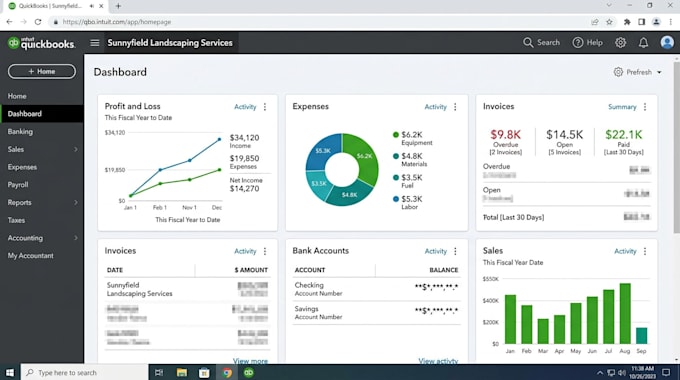Show hidden system tray icons
Screen dimensions: 680x380
click(x=600, y=373)
